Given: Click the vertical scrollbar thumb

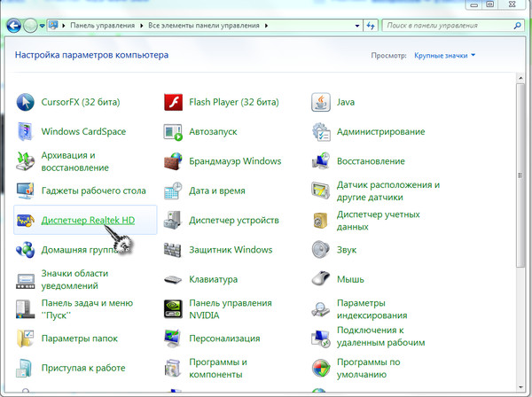Looking at the screenshot, I should [520, 175].
